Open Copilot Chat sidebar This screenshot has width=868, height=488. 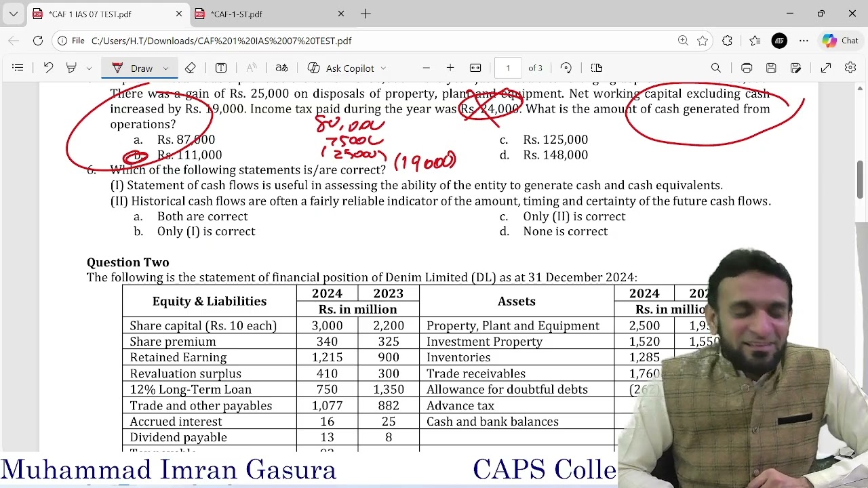pos(841,41)
